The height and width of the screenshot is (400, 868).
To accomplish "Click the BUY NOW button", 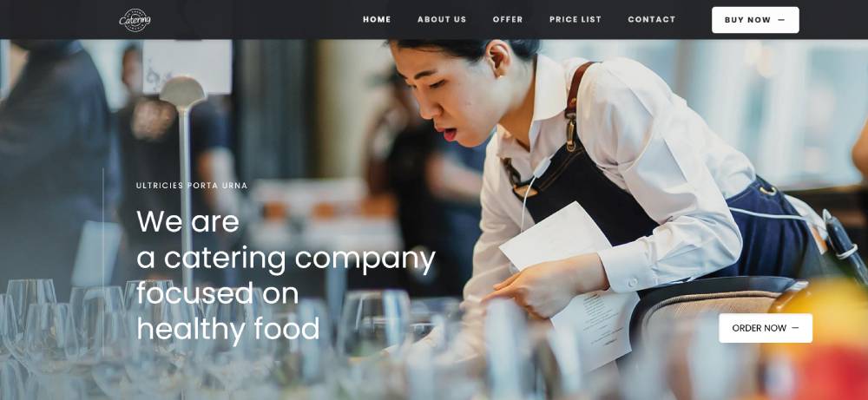I will 755,20.
